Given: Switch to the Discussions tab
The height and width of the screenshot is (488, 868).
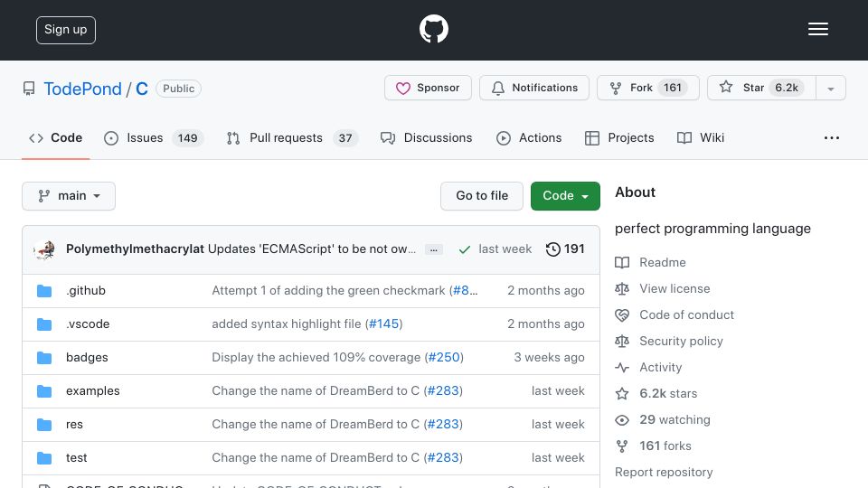Looking at the screenshot, I should point(426,137).
